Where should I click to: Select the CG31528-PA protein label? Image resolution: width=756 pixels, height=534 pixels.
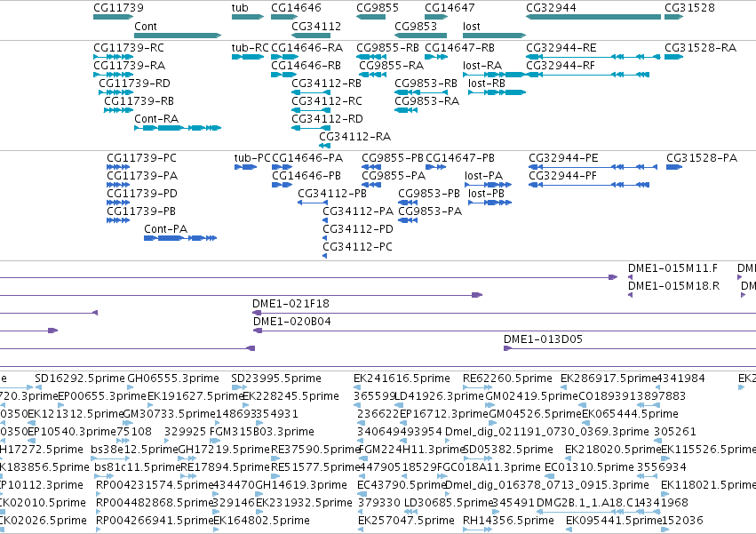click(702, 158)
